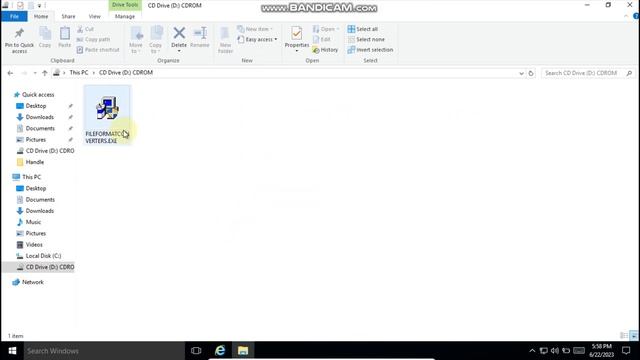Click Paste shortcut command
640x360 pixels.
tap(98, 49)
